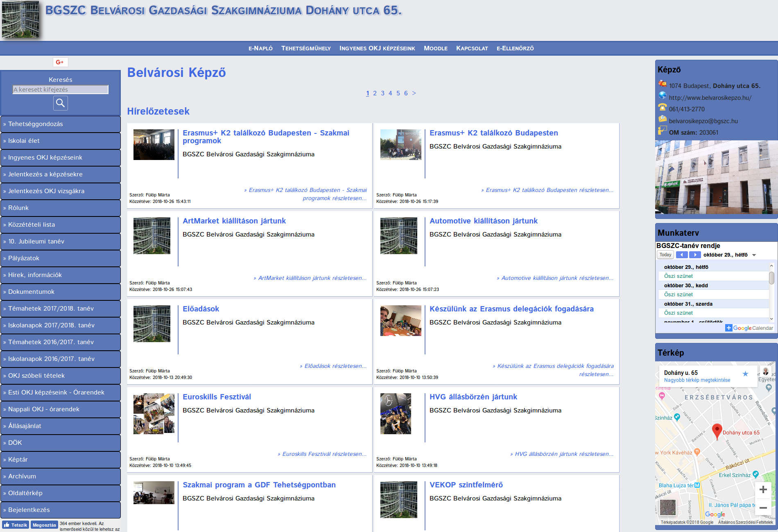Click the Facebook Tetszik like button
Screen dimensions: 778x532
pos(16,525)
